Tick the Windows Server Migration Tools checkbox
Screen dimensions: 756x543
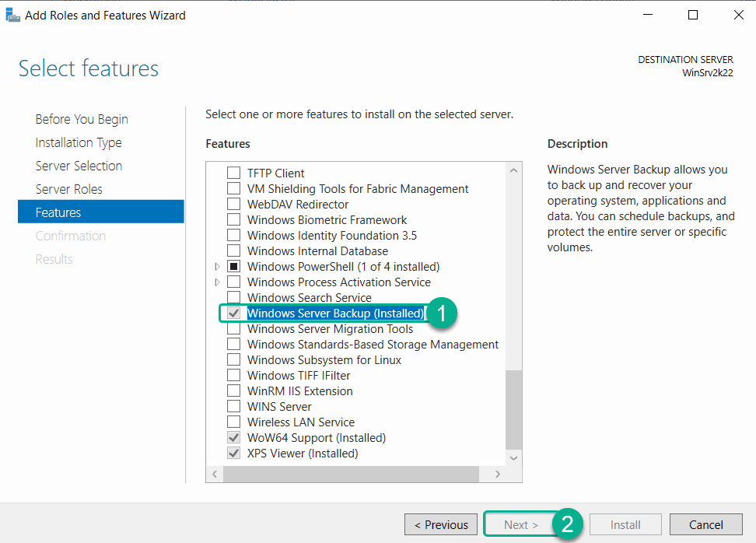click(234, 328)
